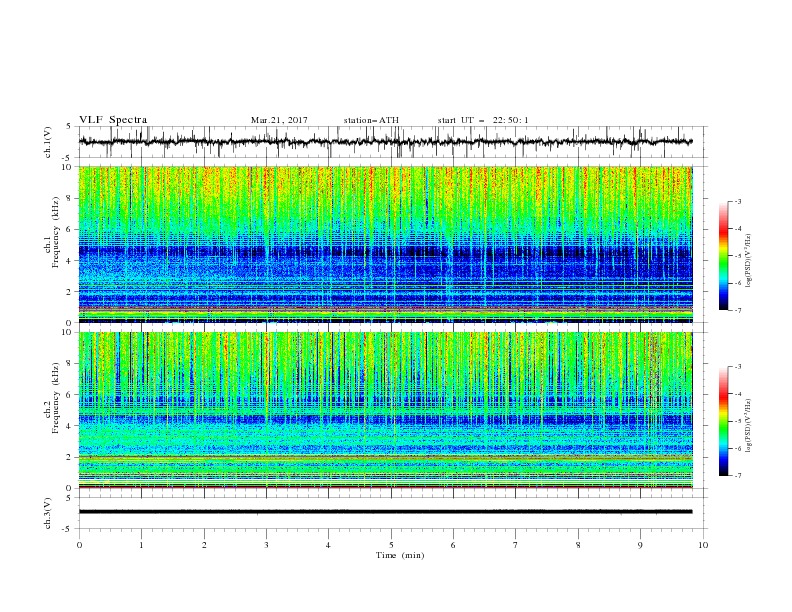Click the "VLF Spectra" plot title
The image size is (792, 612).
(113, 120)
